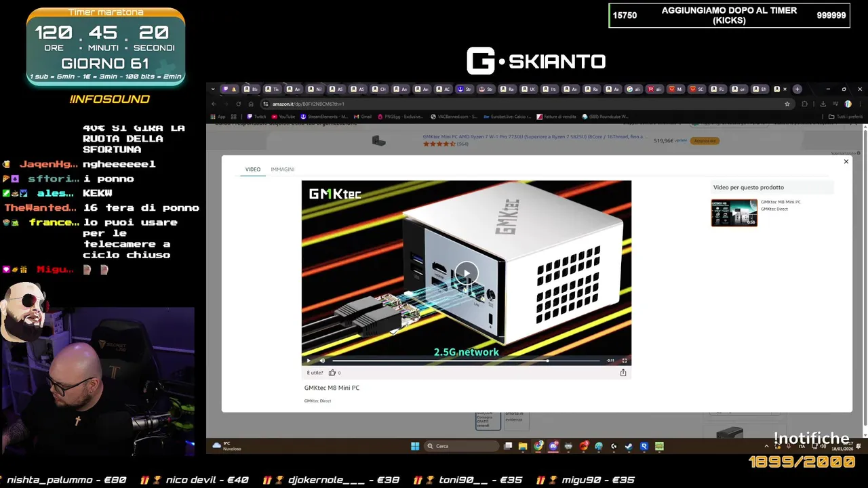
Task: Open the Chrome profile avatar
Action: click(x=848, y=104)
